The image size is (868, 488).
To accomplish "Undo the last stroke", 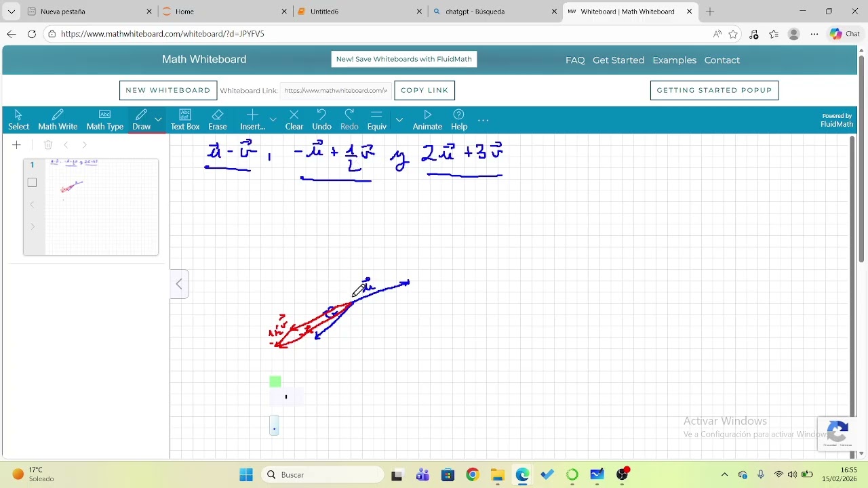I will coord(321,120).
